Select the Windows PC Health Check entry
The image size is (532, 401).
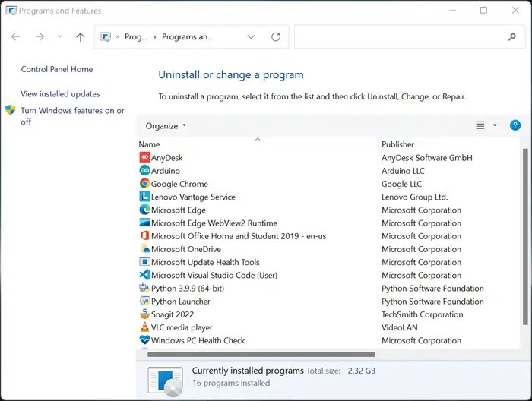198,340
